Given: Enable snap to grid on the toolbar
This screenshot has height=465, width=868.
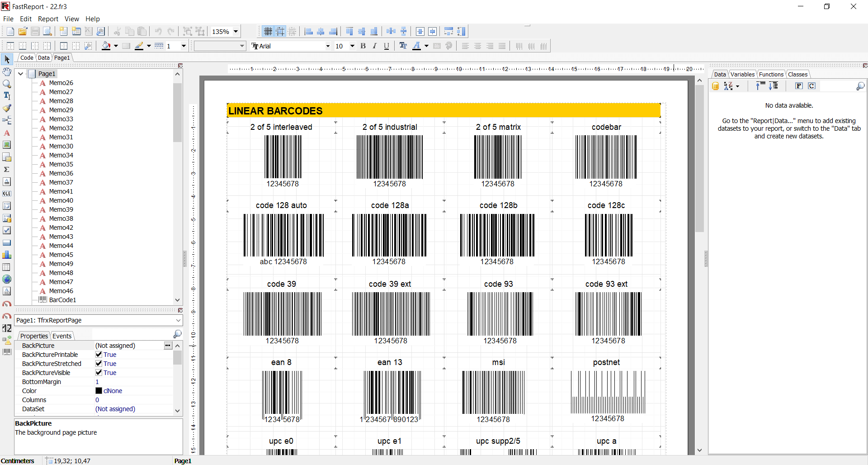Looking at the screenshot, I should 280,31.
